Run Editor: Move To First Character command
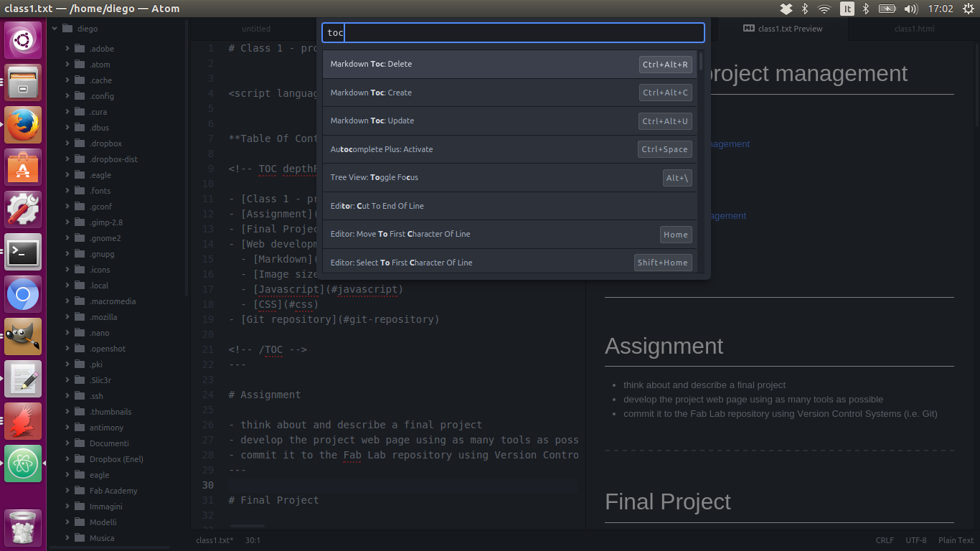This screenshot has height=551, width=980. (x=510, y=234)
